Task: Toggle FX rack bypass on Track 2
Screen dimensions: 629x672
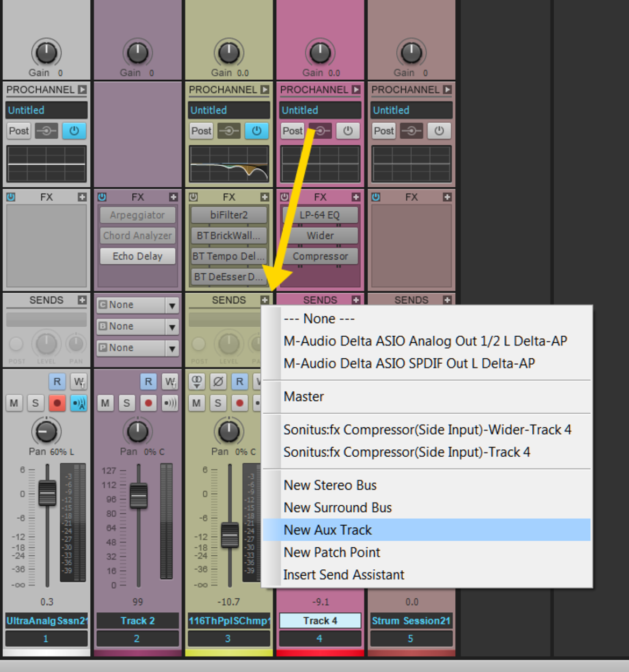Action: tap(102, 197)
